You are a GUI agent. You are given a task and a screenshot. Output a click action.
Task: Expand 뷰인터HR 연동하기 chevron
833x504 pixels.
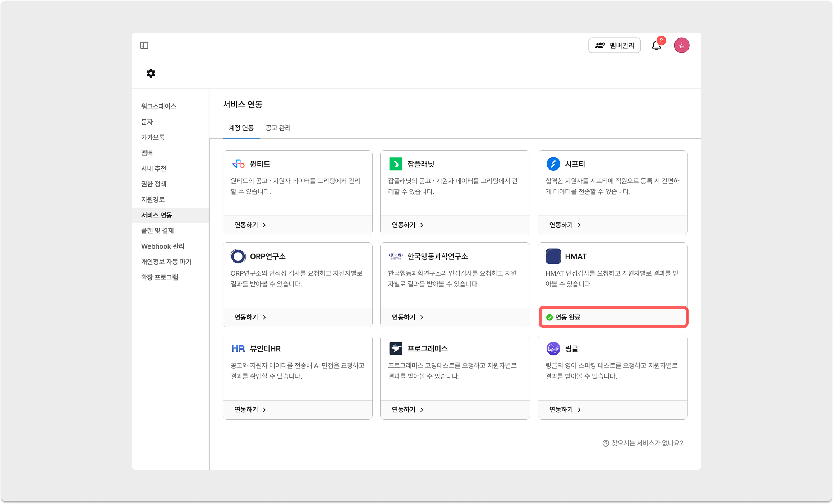click(x=264, y=410)
